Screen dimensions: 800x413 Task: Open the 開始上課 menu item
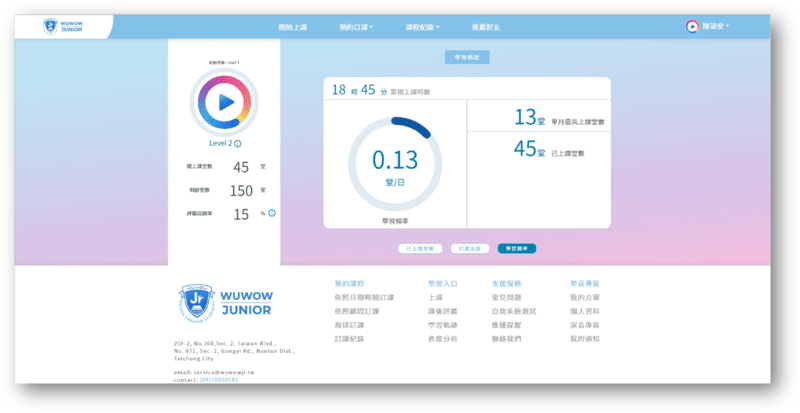293,27
